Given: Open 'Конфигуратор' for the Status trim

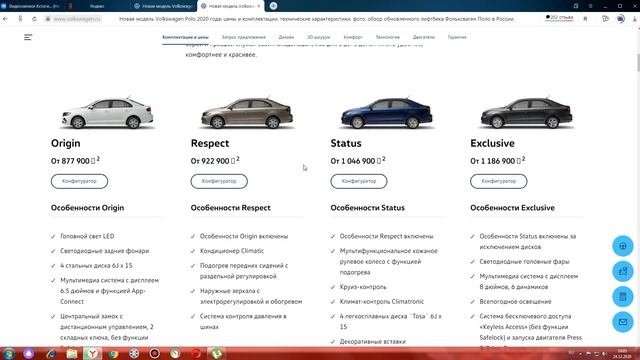Looking at the screenshot, I should [359, 181].
